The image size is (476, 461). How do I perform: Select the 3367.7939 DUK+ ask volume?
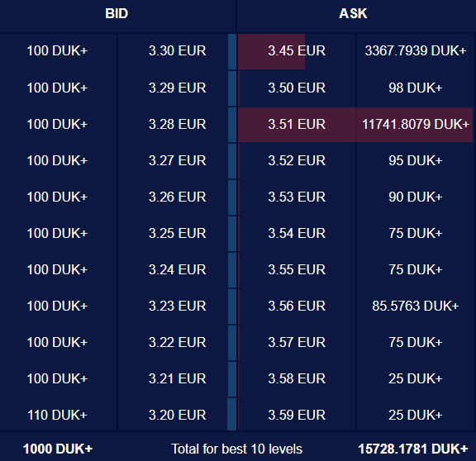[x=416, y=50]
